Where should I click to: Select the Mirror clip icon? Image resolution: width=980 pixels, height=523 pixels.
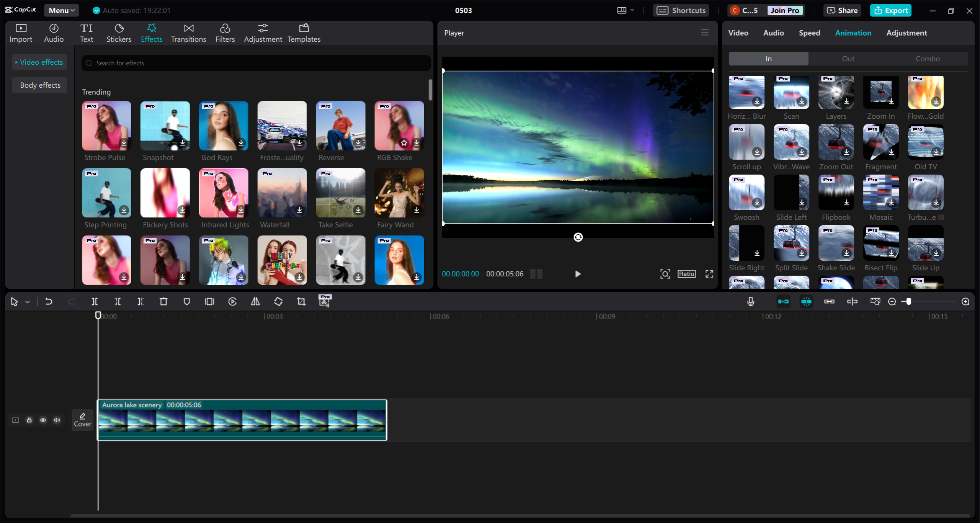point(255,301)
